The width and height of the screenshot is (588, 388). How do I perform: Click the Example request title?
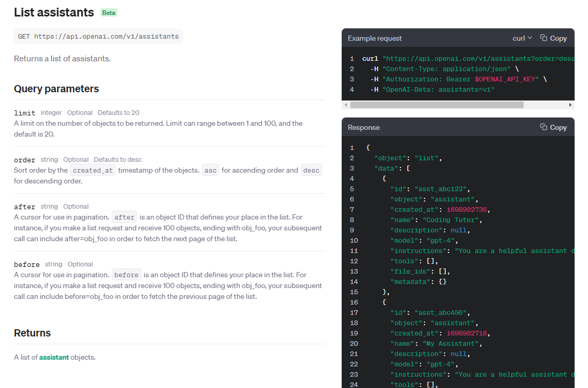[x=375, y=38]
